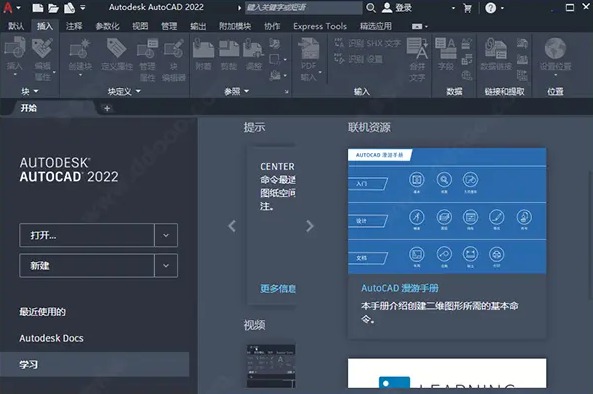Image resolution: width=593 pixels, height=394 pixels.
Task: Open the 协作 ribbon tab
Action: click(272, 26)
